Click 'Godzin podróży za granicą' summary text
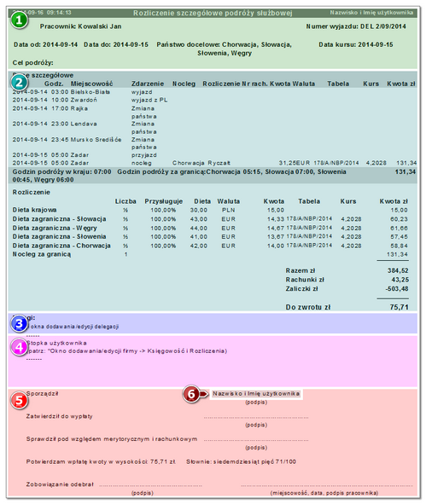Image resolution: width=426 pixels, height=504 pixels. coord(161,172)
